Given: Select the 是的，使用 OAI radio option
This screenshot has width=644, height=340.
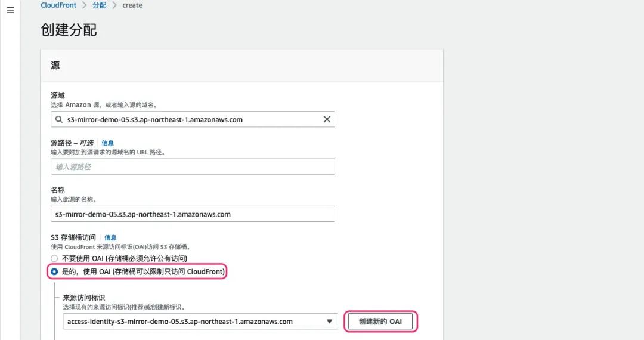Looking at the screenshot, I should [x=54, y=271].
